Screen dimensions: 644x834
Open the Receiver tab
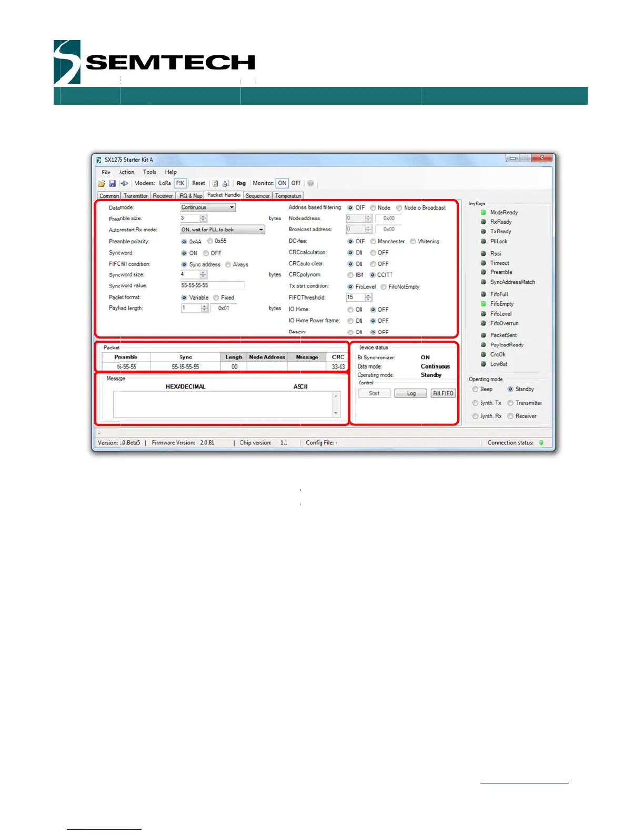pos(163,196)
